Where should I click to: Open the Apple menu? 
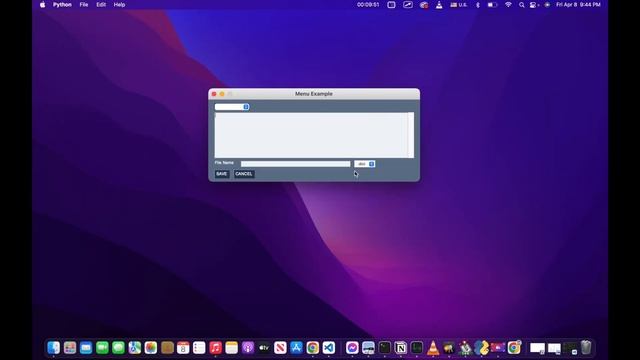click(x=42, y=4)
